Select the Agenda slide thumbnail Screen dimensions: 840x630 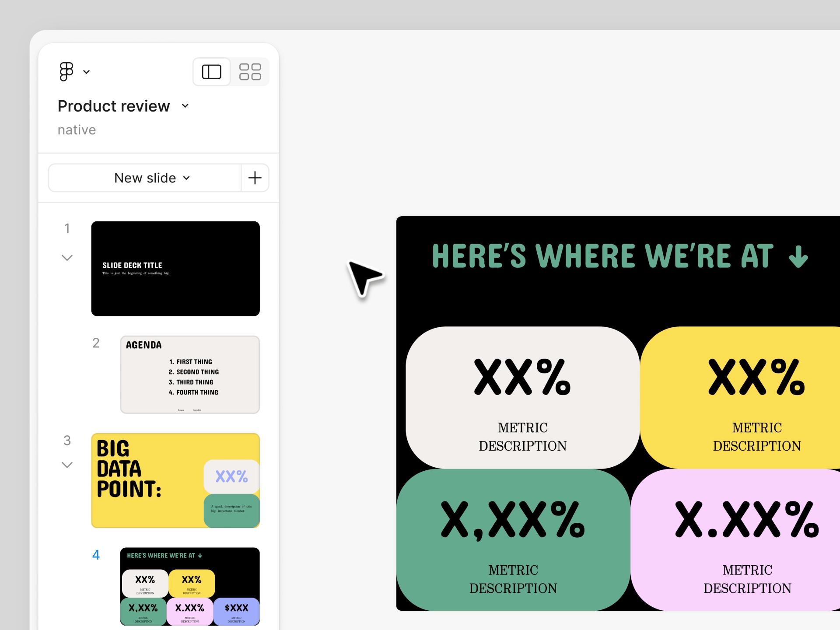pyautogui.click(x=189, y=374)
